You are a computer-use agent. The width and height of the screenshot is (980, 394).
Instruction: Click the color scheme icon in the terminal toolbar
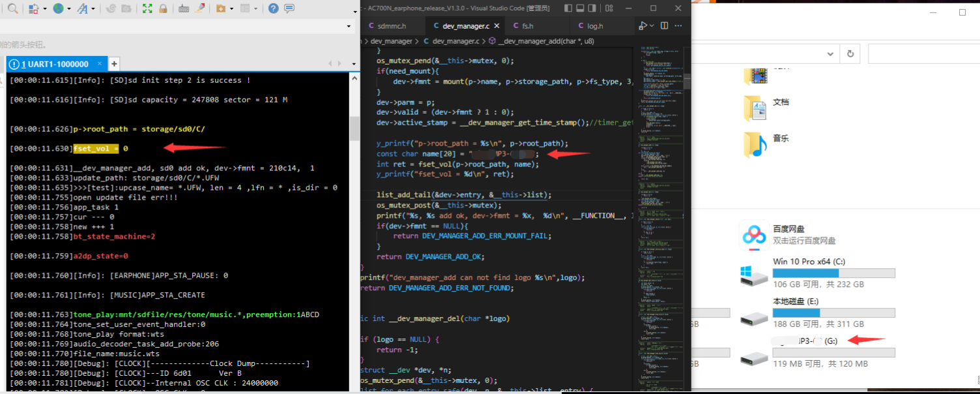pos(34,8)
